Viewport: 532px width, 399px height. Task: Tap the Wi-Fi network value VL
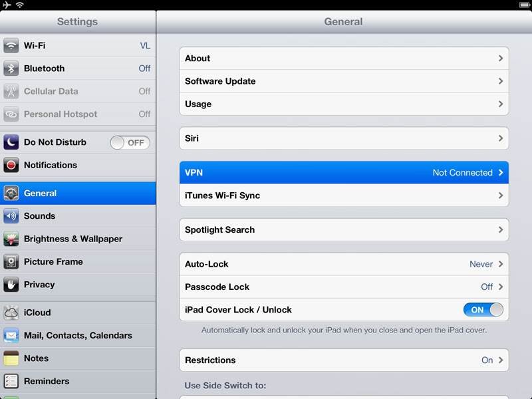click(x=145, y=45)
